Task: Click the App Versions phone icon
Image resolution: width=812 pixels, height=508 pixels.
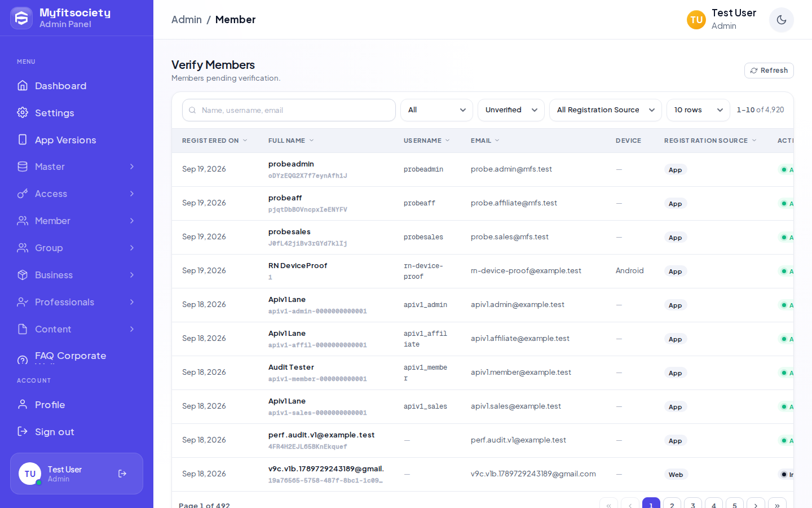Action: point(23,139)
